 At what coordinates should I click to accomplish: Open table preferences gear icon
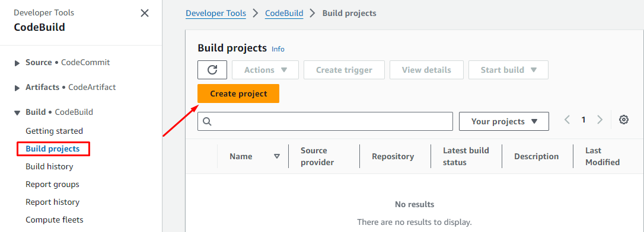click(624, 120)
